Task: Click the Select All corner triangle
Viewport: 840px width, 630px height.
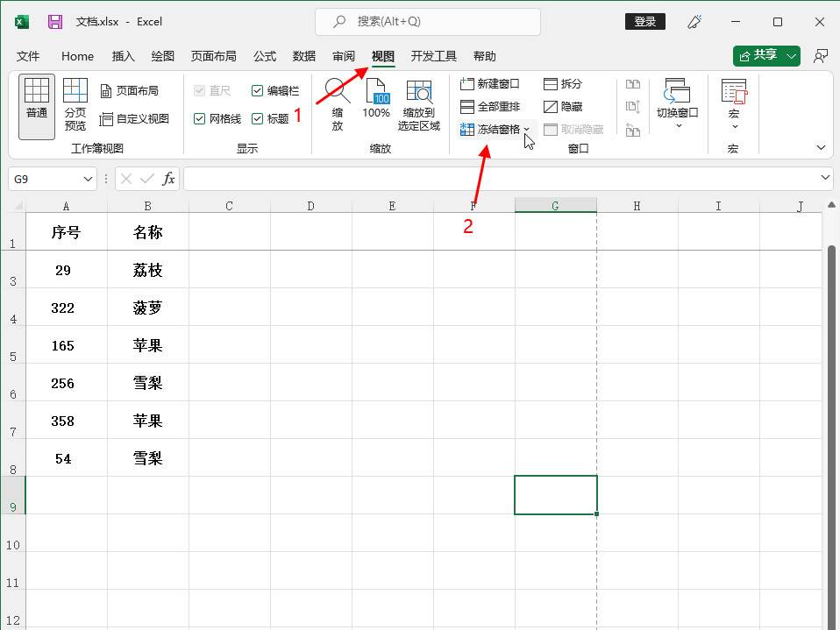Action: pyautogui.click(x=18, y=206)
